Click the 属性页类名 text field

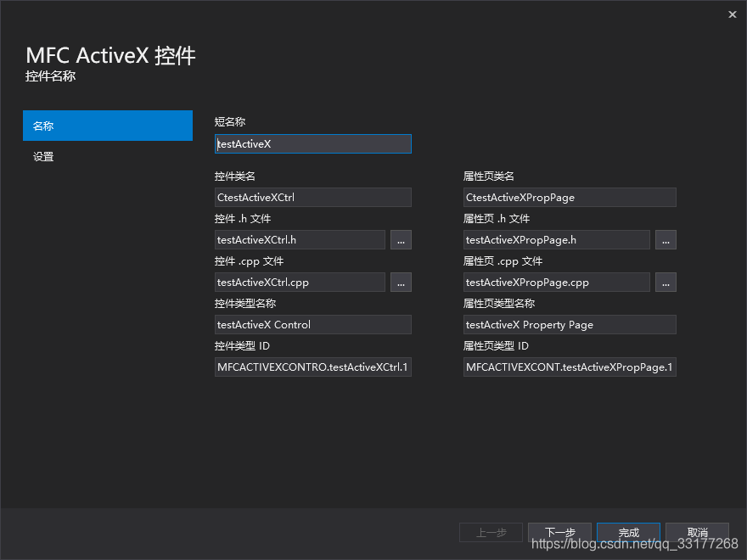pos(570,198)
